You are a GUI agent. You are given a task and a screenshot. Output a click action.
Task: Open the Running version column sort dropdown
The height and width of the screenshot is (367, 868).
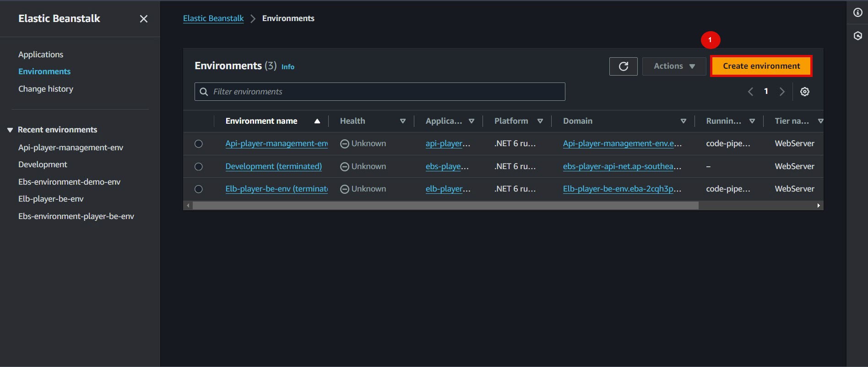[752, 121]
